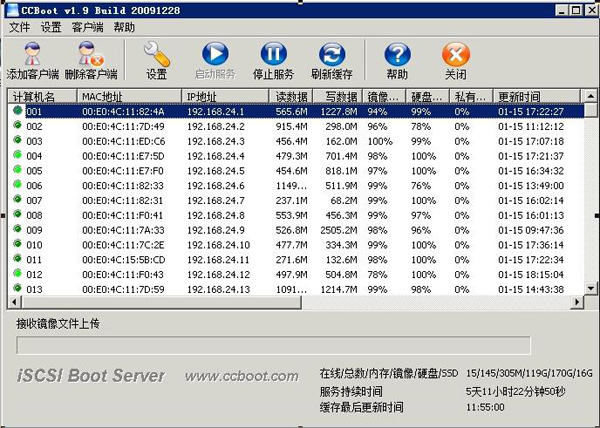Click the green status icon for client 012
Viewport: 600px width, 428px height.
click(18, 273)
